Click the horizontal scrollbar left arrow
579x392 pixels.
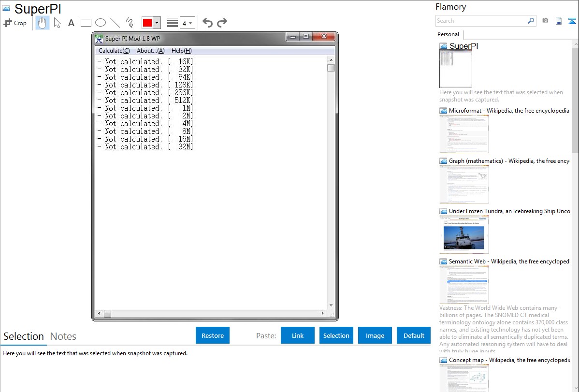99,313
